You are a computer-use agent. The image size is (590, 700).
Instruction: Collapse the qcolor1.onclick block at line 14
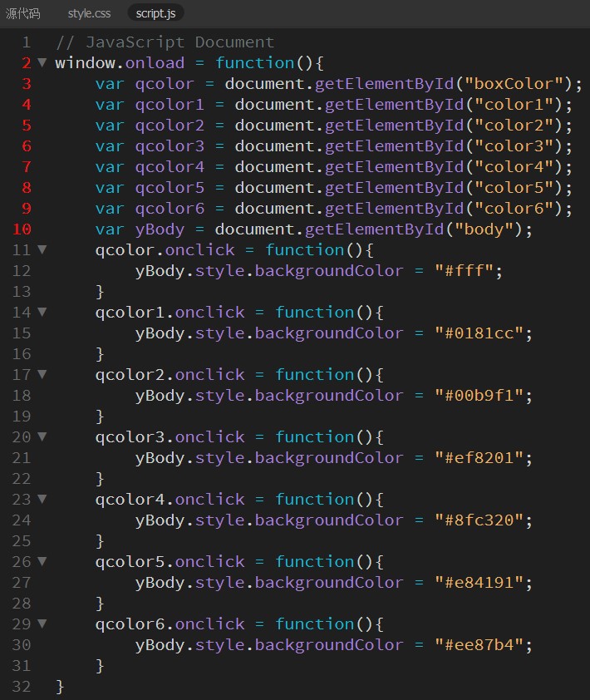[42, 312]
